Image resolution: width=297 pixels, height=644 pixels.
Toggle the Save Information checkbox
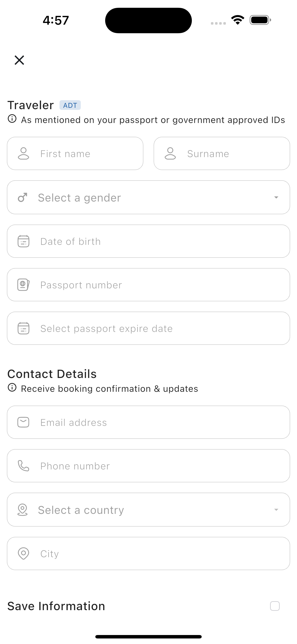click(275, 606)
